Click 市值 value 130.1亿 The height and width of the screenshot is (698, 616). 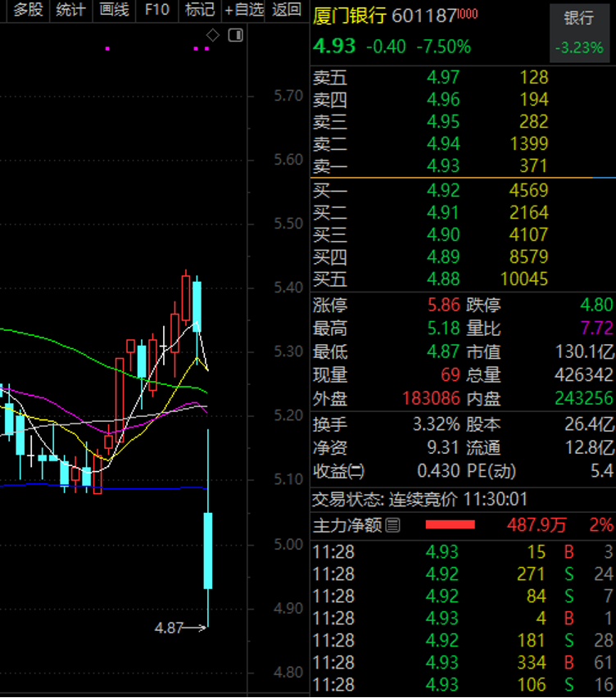(x=584, y=352)
